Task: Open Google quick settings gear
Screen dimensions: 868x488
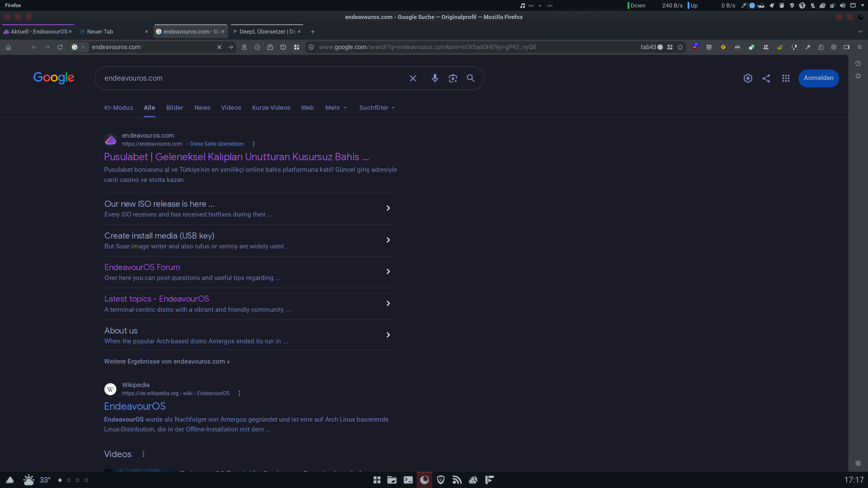Action: [x=748, y=78]
